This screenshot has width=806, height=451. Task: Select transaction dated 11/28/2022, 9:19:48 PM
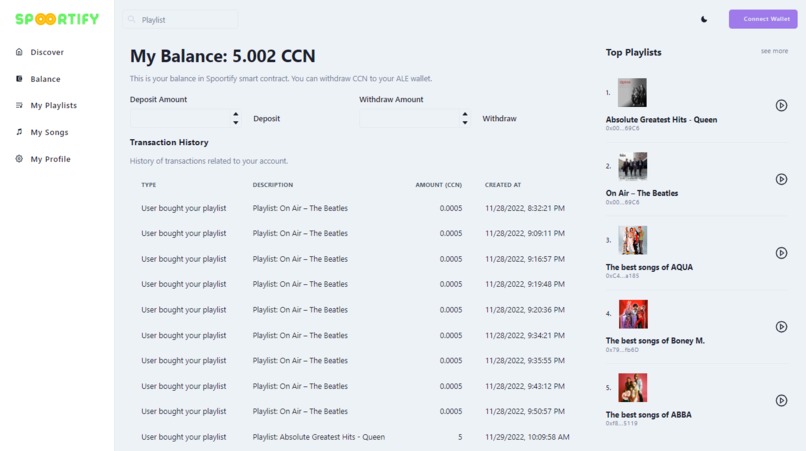353,284
